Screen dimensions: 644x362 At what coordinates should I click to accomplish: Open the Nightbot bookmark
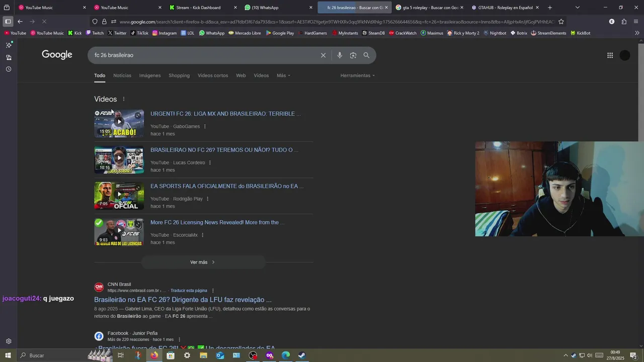pyautogui.click(x=495, y=33)
